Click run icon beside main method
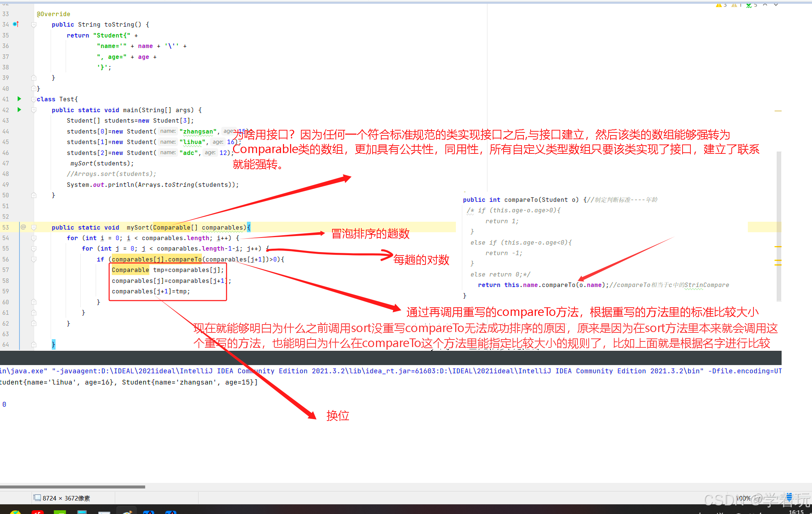Screen dimensions: 812x514 (19, 110)
